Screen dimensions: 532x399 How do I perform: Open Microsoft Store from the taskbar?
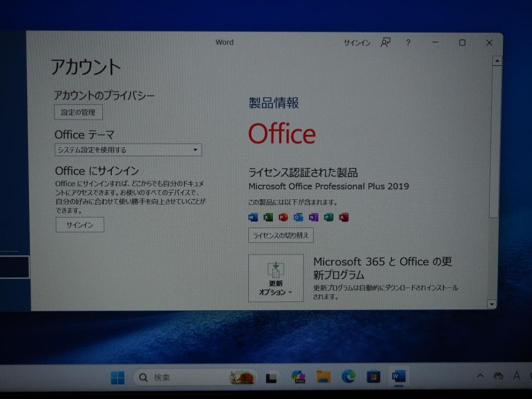[x=373, y=377]
